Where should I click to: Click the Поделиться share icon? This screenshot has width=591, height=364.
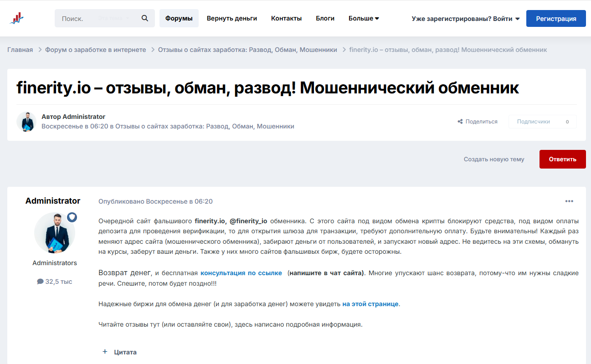click(x=460, y=122)
